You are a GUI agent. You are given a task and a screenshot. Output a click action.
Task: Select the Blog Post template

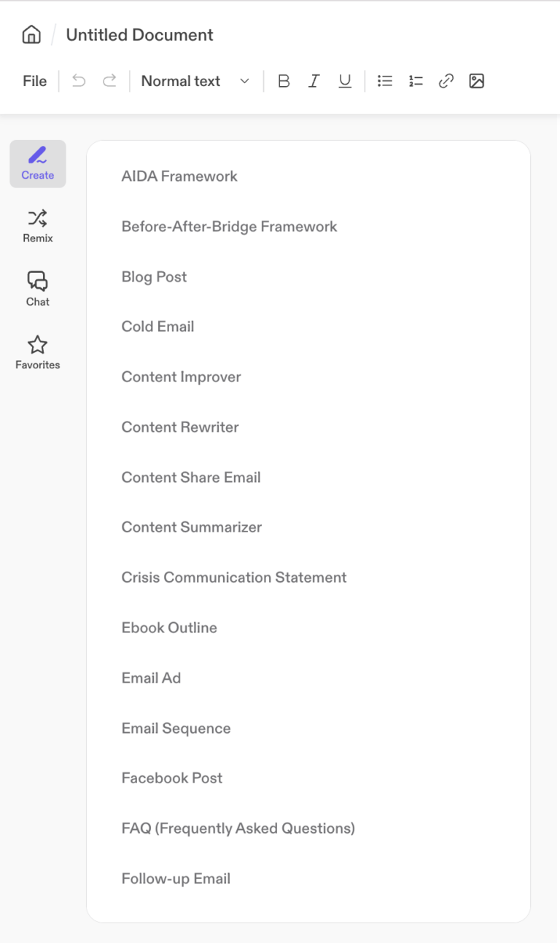[154, 276]
